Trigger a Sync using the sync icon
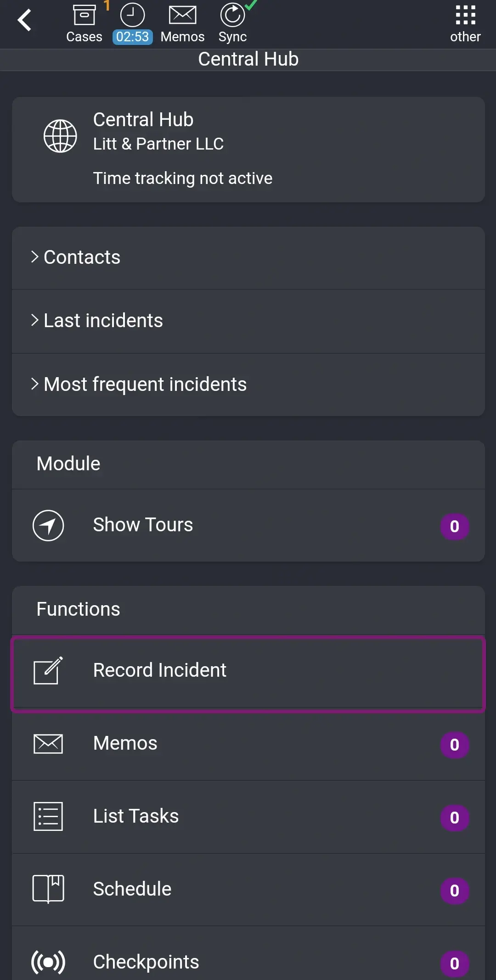Viewport: 496px width, 980px height. pos(232,15)
